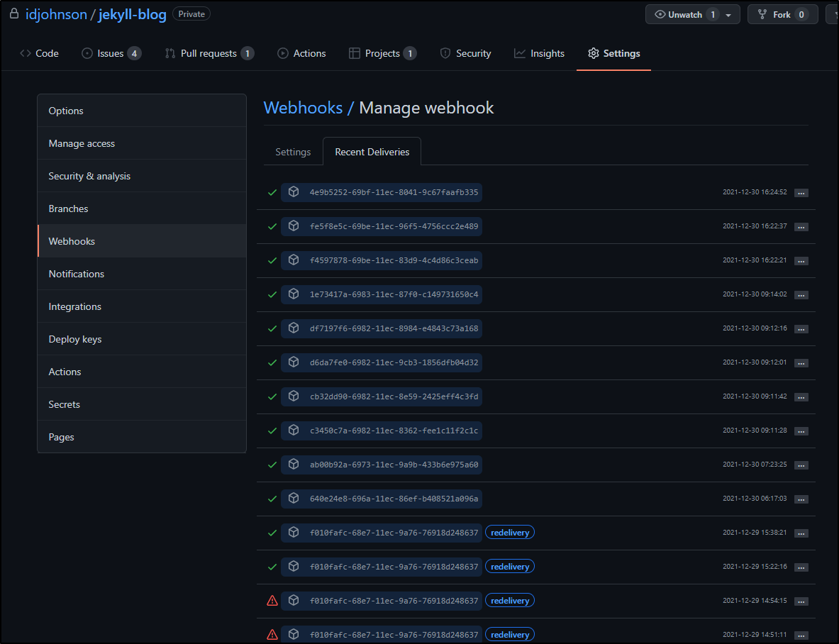Open the Projects tab
The width and height of the screenshot is (839, 644).
382,53
